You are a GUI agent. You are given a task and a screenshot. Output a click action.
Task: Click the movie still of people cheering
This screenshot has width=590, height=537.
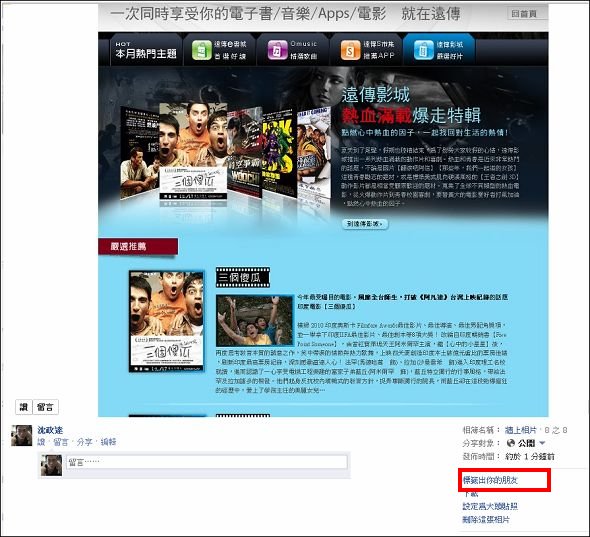point(255,321)
